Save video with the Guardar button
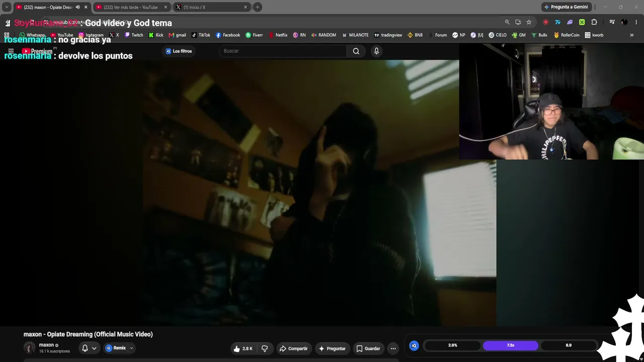Viewport: 644px width, 362px height. [x=368, y=348]
